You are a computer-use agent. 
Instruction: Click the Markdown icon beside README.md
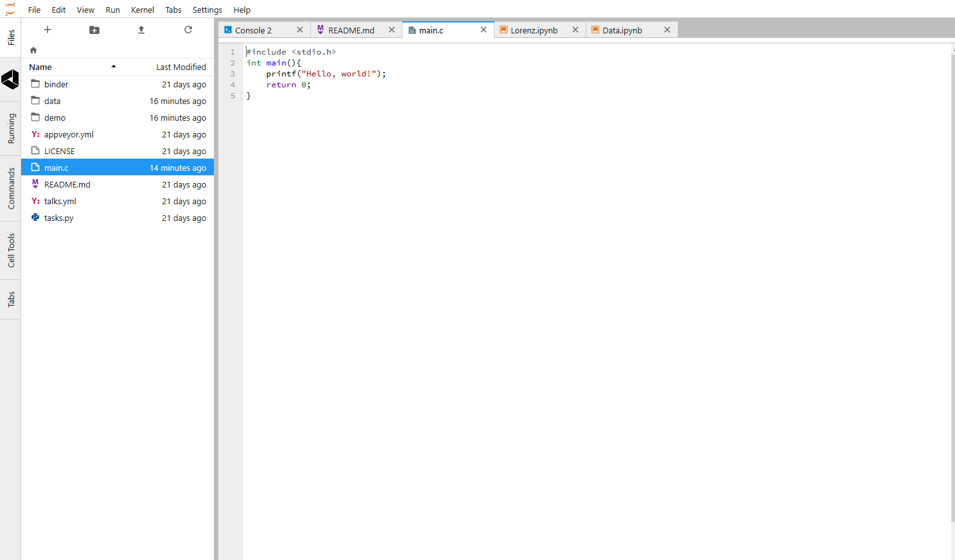36,184
